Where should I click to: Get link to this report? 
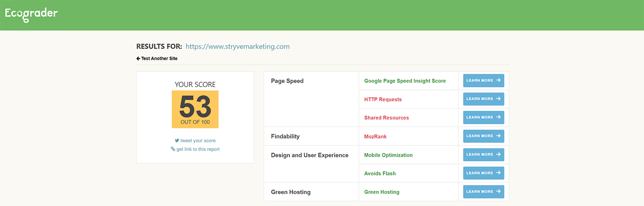point(198,149)
